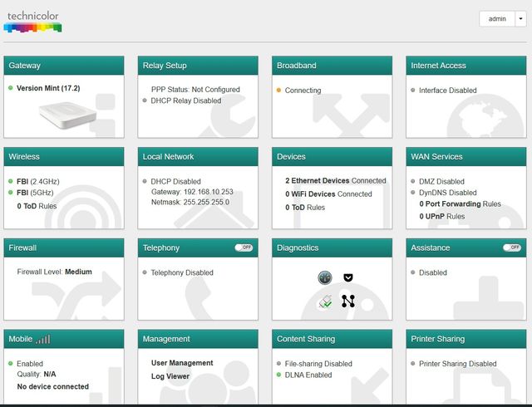
Task: Click the Mobile signal strength bars icon
Action: [x=42, y=339]
